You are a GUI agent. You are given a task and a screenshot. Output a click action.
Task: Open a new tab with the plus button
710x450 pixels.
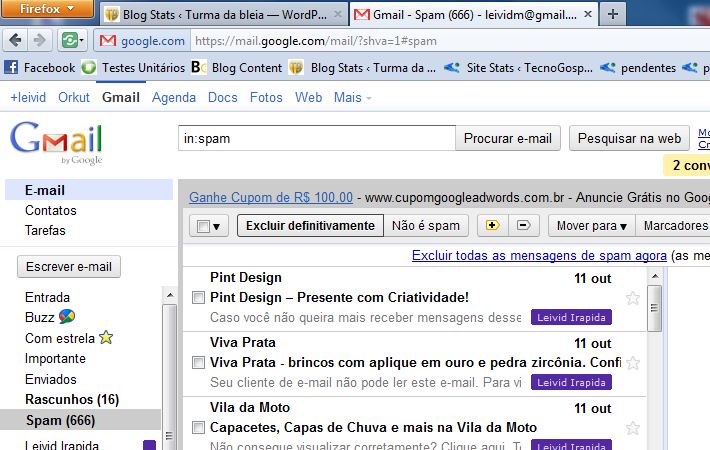click(x=613, y=14)
